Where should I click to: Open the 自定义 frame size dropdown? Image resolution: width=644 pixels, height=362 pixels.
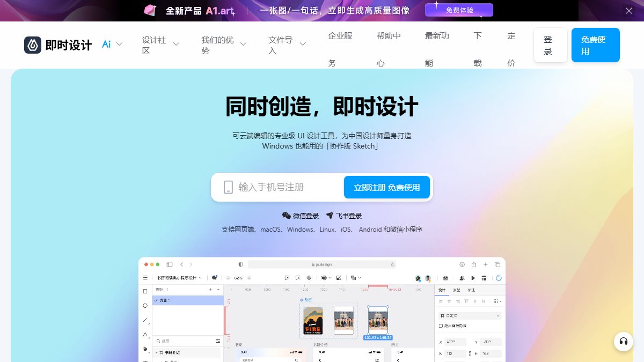point(470,316)
